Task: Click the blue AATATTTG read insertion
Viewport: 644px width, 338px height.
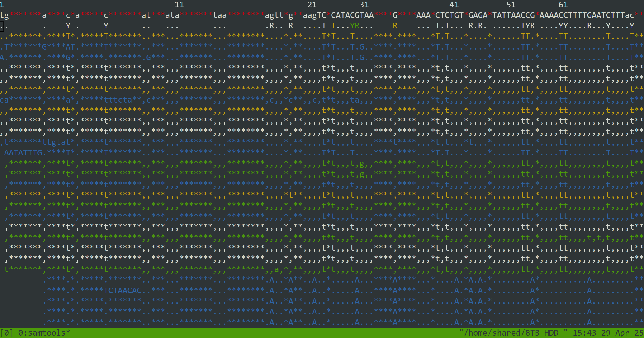Action: 23,153
